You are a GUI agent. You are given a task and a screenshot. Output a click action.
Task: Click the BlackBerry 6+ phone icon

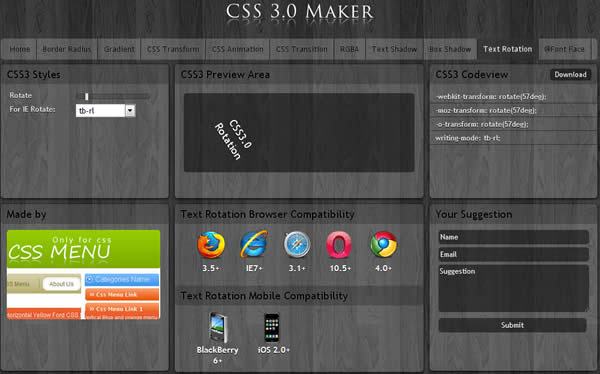pos(218,328)
